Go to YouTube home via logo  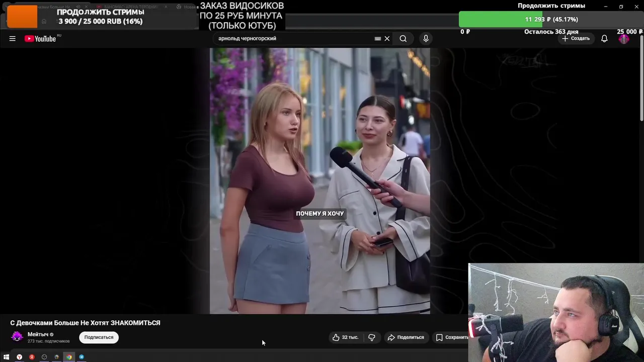[x=40, y=39]
